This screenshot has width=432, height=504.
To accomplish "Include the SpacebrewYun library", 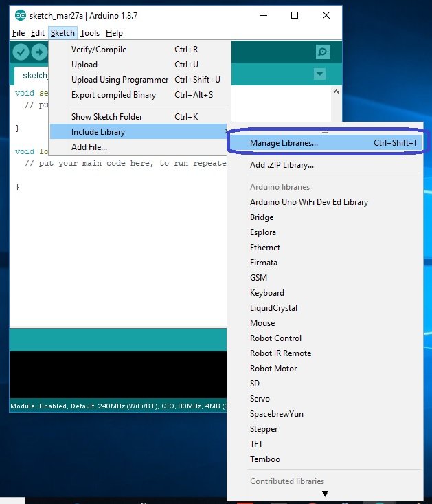I will [325, 414].
